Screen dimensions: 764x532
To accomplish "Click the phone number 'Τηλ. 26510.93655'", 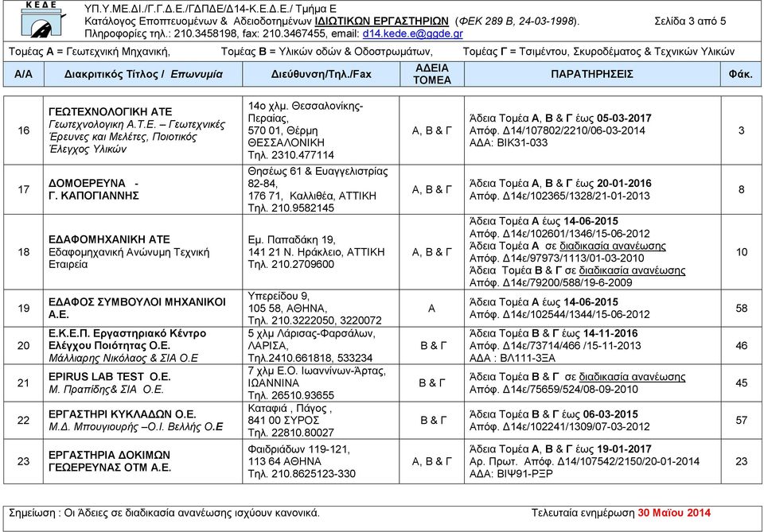I will tap(291, 395).
